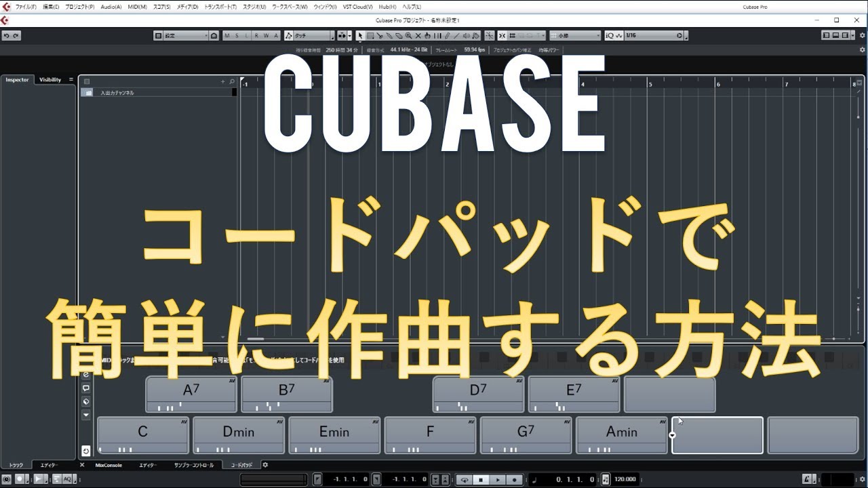Click the chord pad player mode icon
The image size is (868, 488).
86,401
